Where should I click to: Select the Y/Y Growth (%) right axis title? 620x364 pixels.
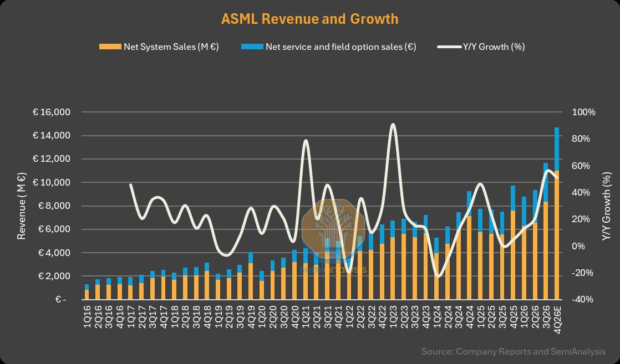(606, 206)
